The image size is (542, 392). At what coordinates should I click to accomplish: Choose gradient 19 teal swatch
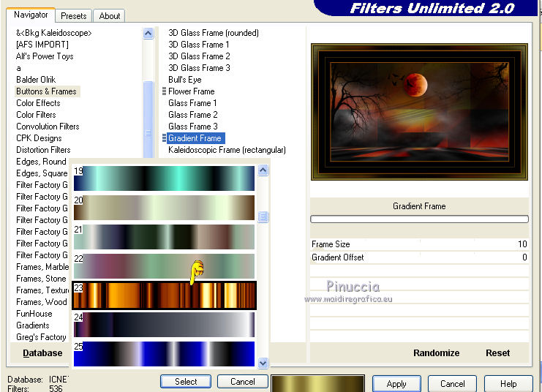[x=164, y=178]
